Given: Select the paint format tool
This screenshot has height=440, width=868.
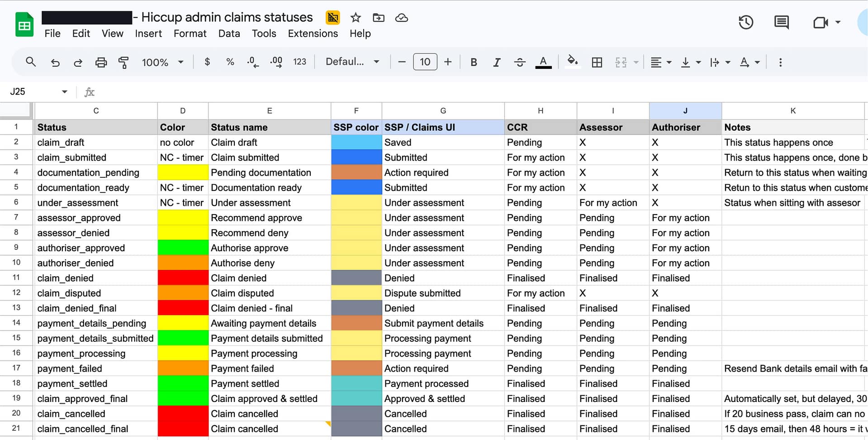Looking at the screenshot, I should (x=123, y=62).
